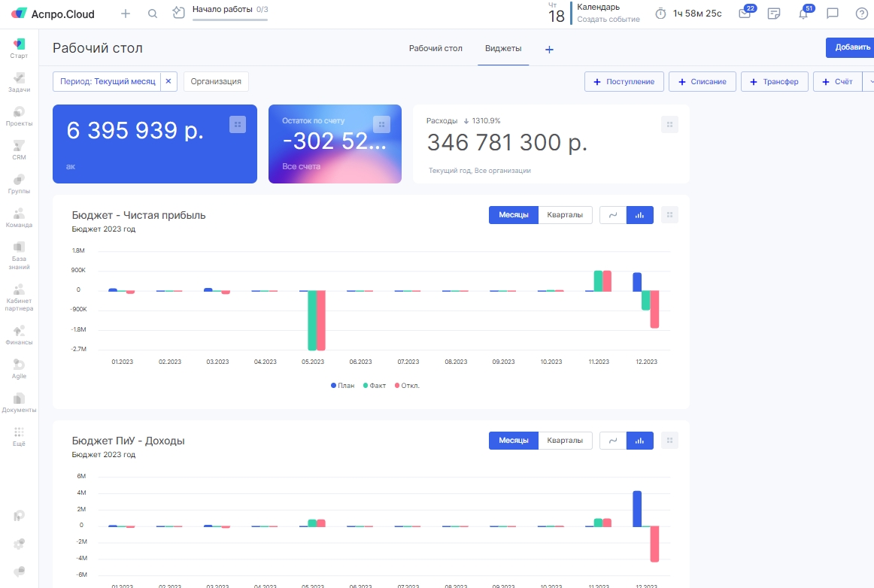Go to Задачи in the sidebar
This screenshot has width=874, height=588.
click(20, 82)
